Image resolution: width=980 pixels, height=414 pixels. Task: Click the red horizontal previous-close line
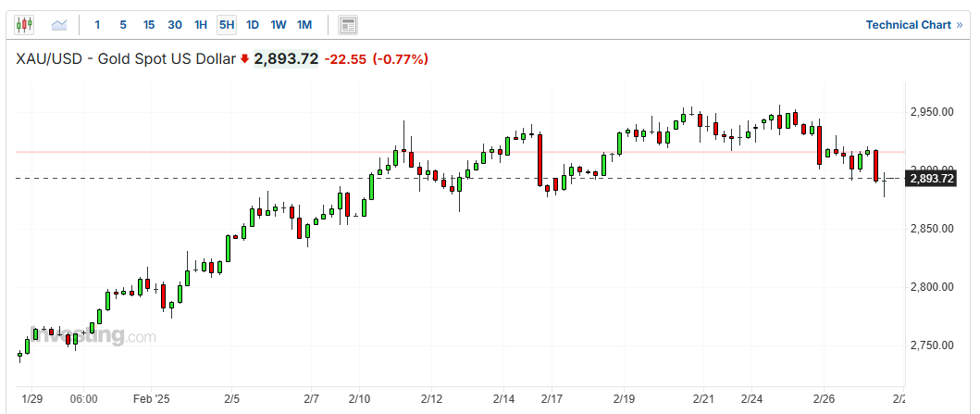[x=278, y=151]
